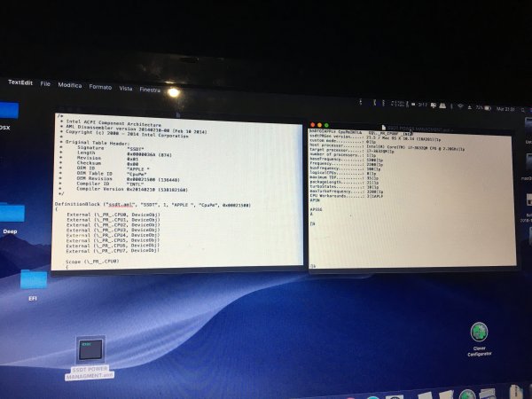532x399 pixels.
Task: Open Spotlight search in the menu bar
Action: pyautogui.click(x=523, y=110)
